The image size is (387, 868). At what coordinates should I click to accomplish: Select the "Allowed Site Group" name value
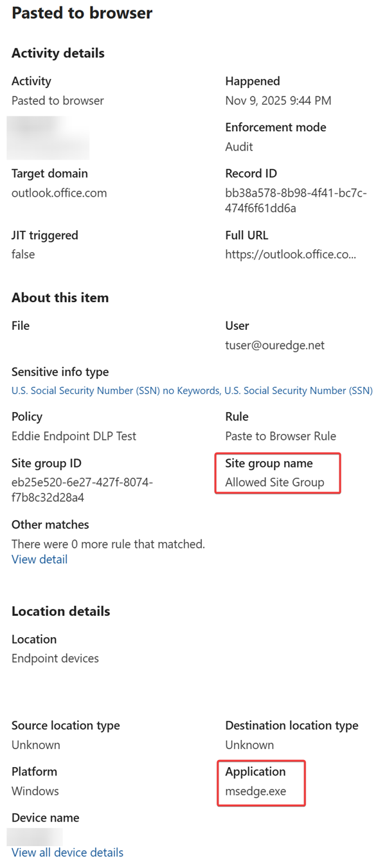[274, 482]
